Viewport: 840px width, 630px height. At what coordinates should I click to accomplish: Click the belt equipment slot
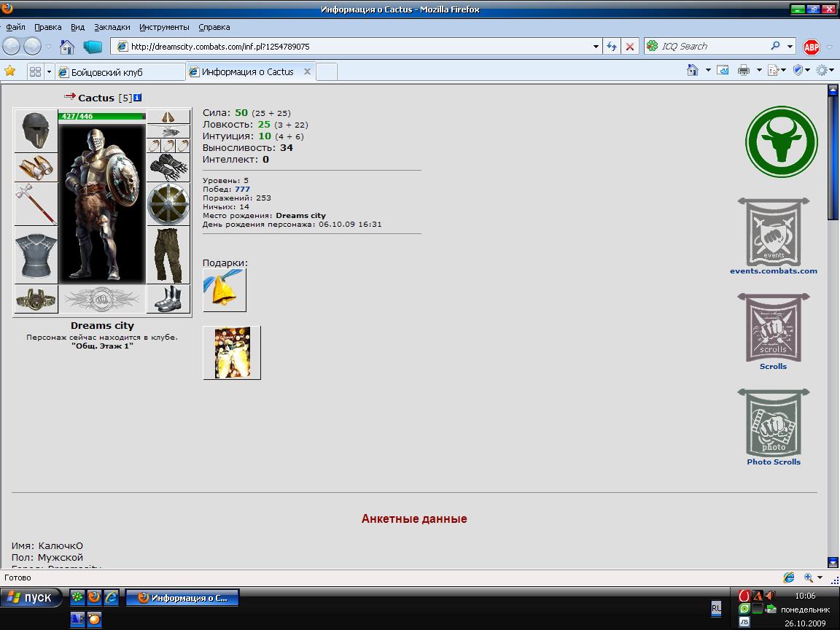pyautogui.click(x=36, y=299)
